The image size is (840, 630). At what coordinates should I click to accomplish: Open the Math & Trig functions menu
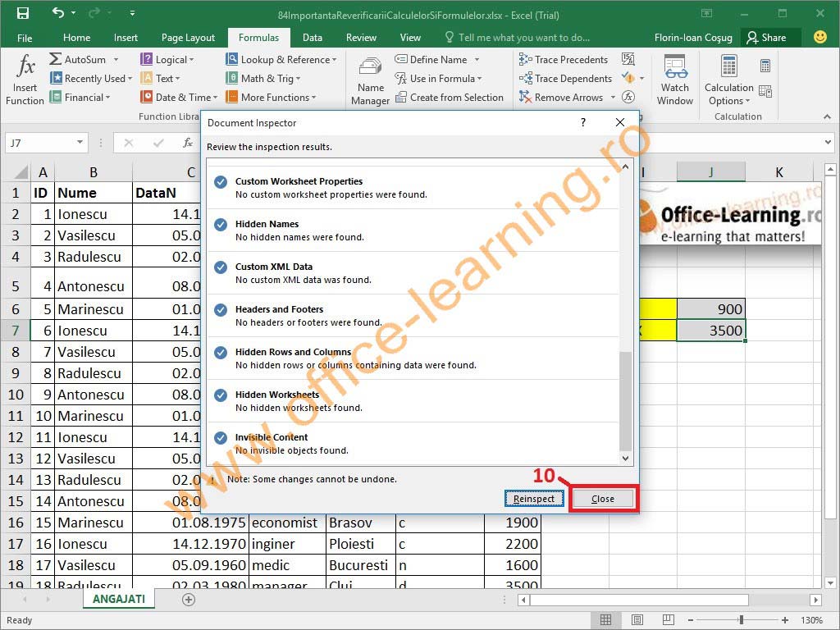coord(263,78)
